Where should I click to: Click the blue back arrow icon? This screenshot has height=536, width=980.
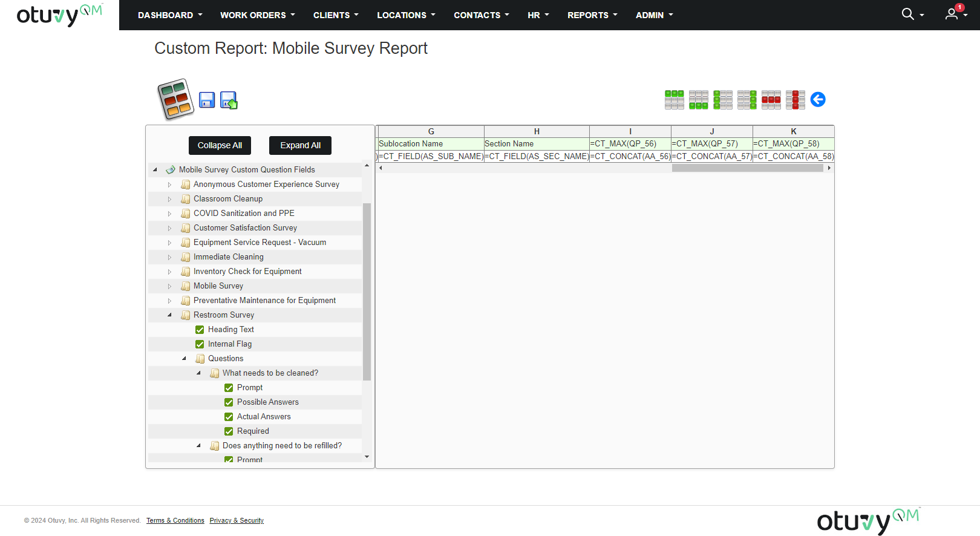pyautogui.click(x=818, y=99)
